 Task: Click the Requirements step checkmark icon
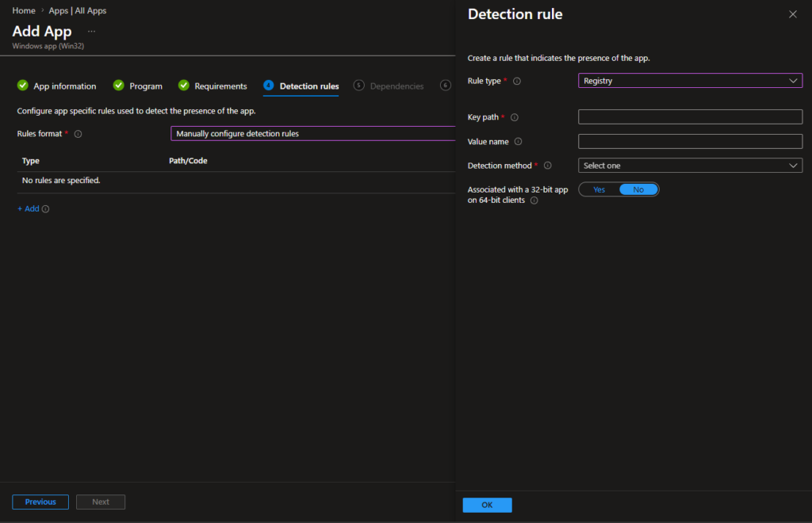pyautogui.click(x=184, y=86)
